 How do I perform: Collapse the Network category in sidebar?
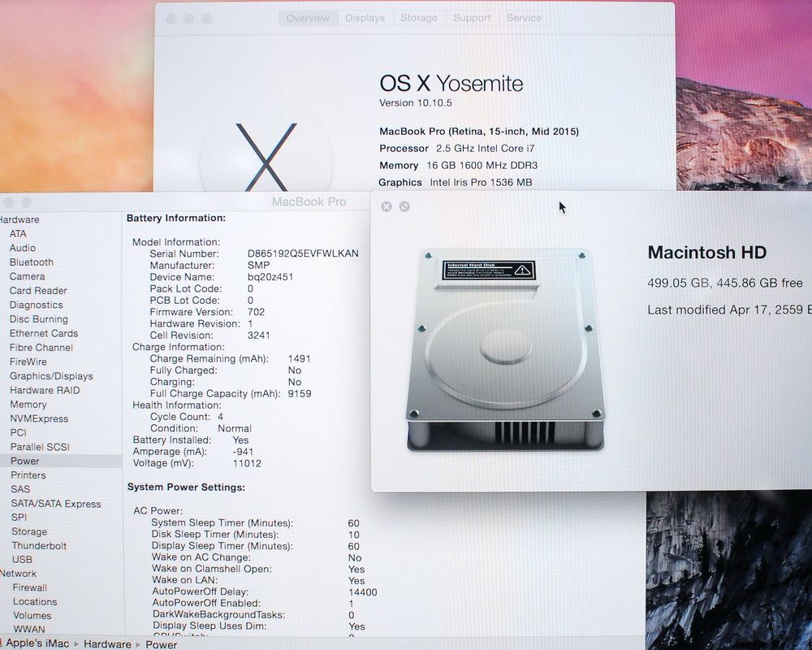point(19,574)
